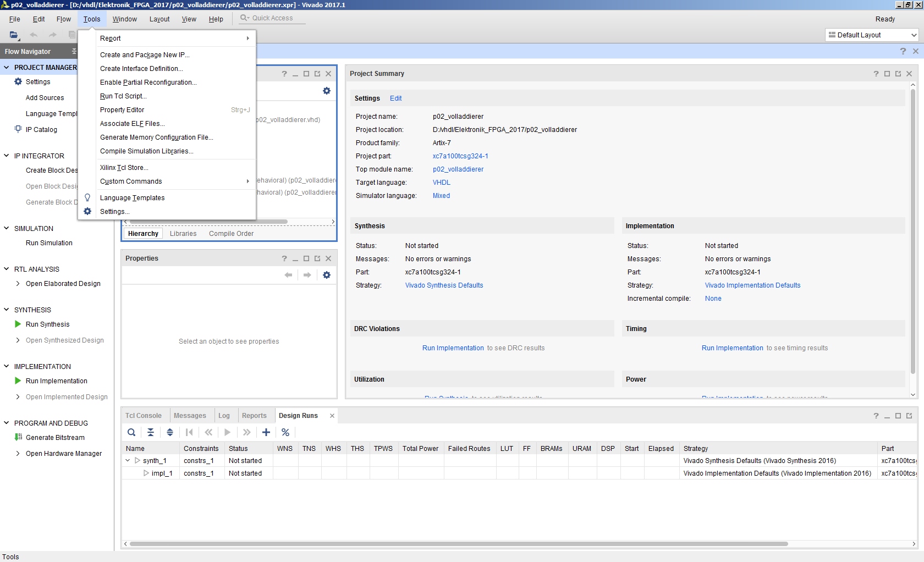Click the double left arrow in Design Runs

[208, 432]
